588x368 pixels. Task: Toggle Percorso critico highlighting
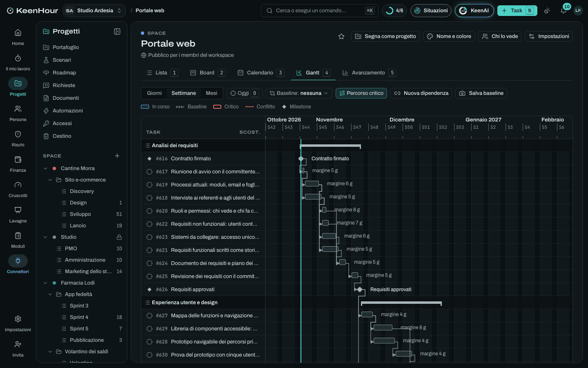click(361, 93)
